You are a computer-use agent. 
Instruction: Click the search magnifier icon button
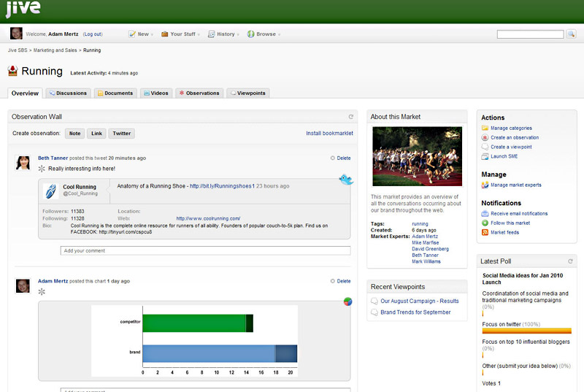click(x=571, y=34)
